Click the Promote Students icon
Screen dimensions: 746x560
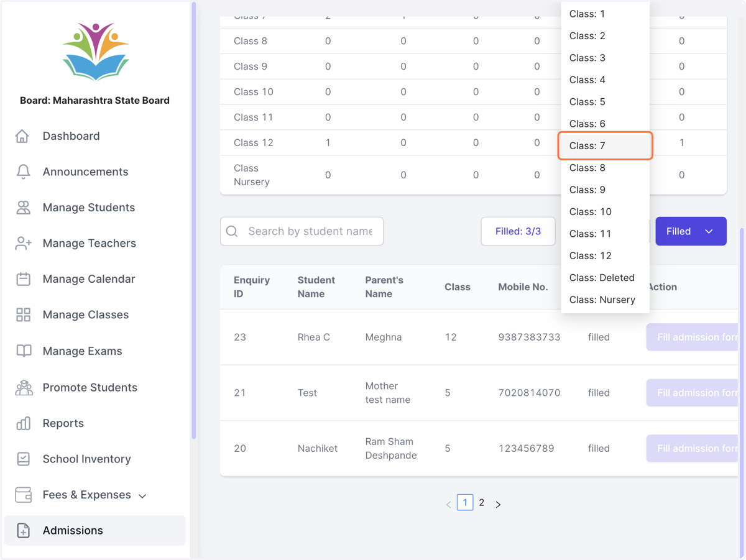click(x=24, y=387)
